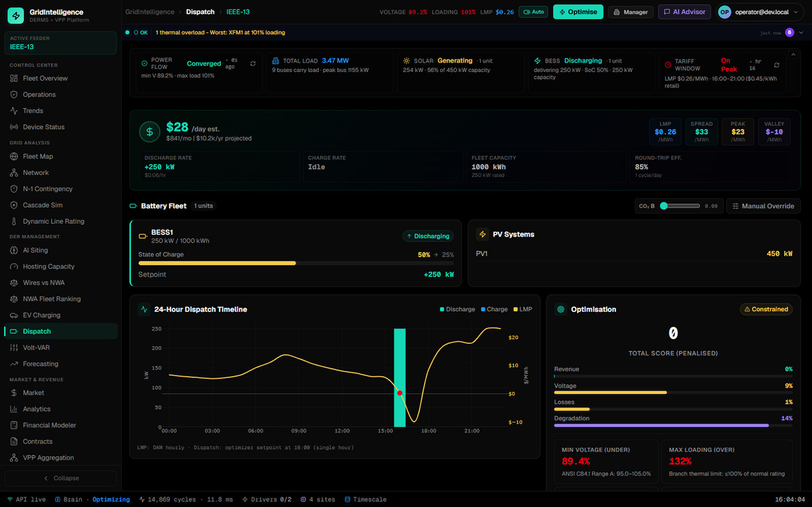Open the AI Advisor panel

coord(684,12)
